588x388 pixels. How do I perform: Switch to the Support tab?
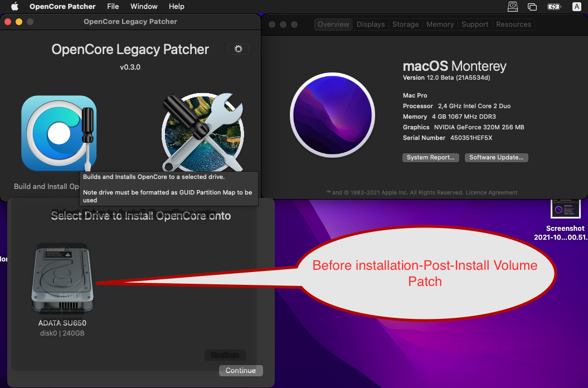[475, 25]
